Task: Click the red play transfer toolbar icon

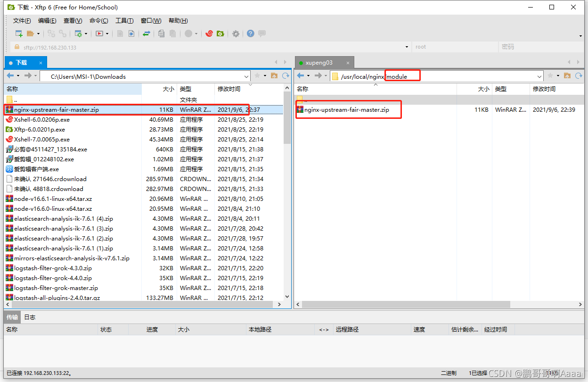Action: [x=99, y=33]
